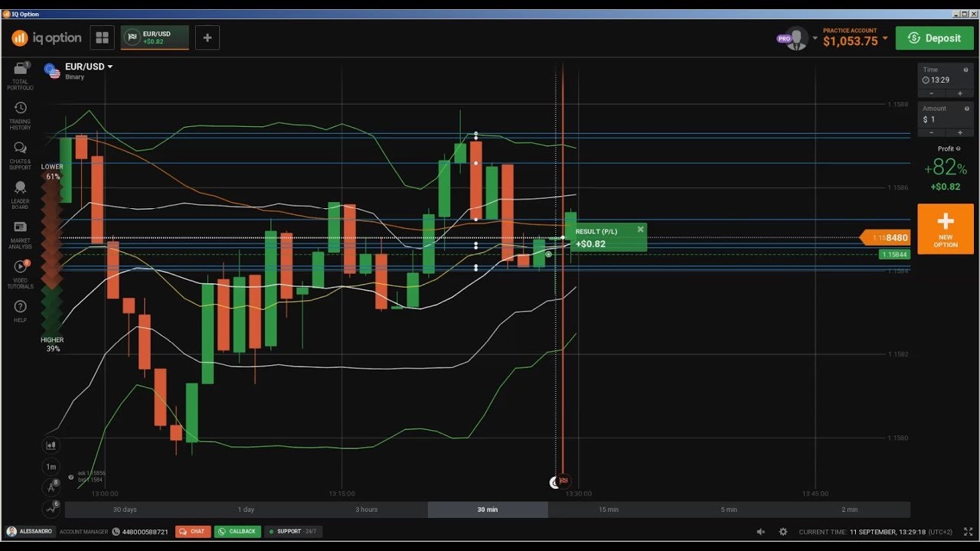Click the LOWER 61% sentiment label
This screenshot has height=551, width=980.
(x=52, y=171)
